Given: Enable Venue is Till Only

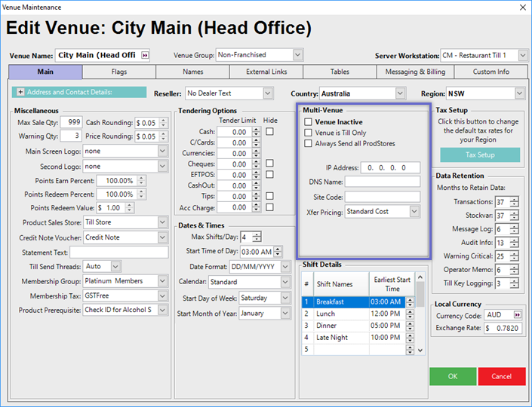Looking at the screenshot, I should tap(308, 133).
